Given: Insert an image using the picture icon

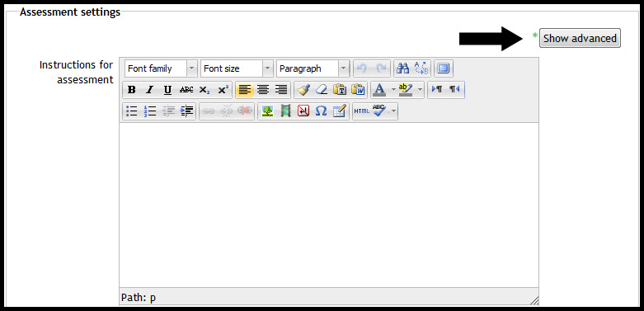Looking at the screenshot, I should point(267,111).
